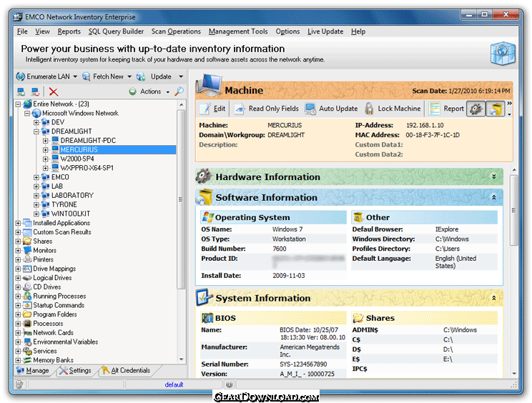This screenshot has height=403, width=532.
Task: Open the SQL Query Builder menu
Action: click(x=116, y=31)
